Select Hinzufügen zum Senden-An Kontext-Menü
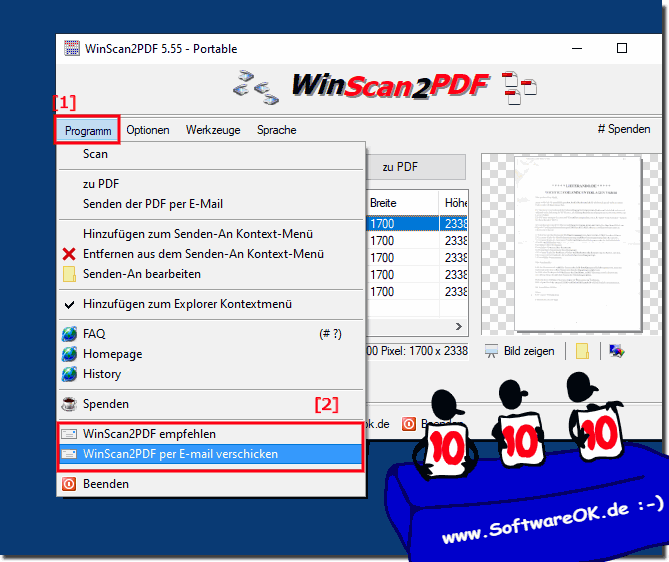 coord(211,234)
